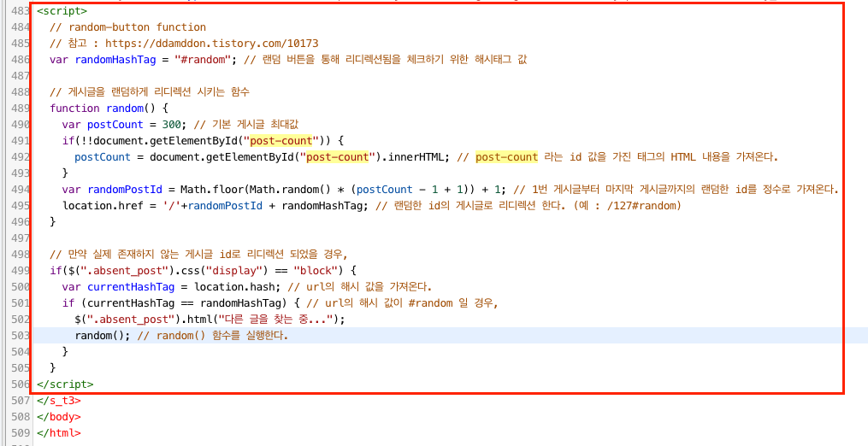Click the number 300 assigned to postCount
Viewport: 868px width, 446px height.
click(171, 125)
